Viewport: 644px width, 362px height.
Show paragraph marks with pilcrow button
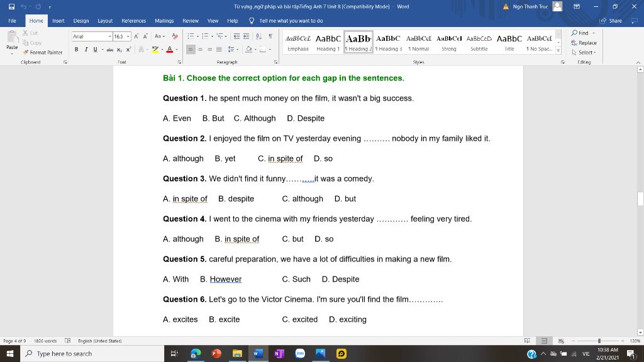coord(270,36)
